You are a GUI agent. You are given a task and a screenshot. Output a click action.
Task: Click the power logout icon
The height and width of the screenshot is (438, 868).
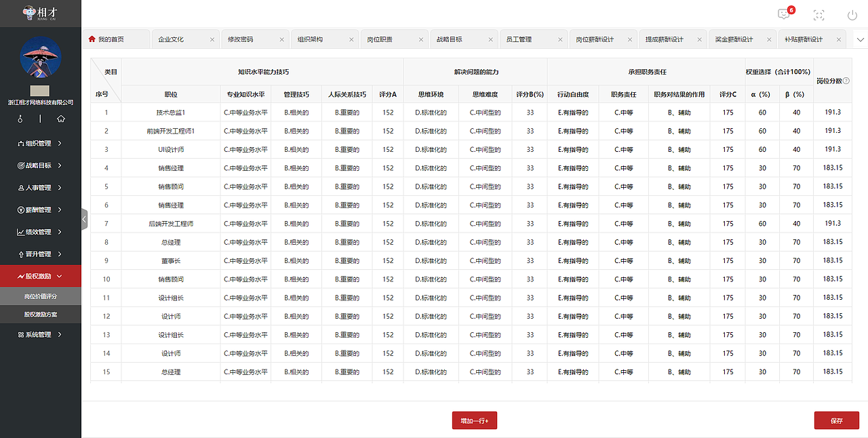pyautogui.click(x=852, y=14)
